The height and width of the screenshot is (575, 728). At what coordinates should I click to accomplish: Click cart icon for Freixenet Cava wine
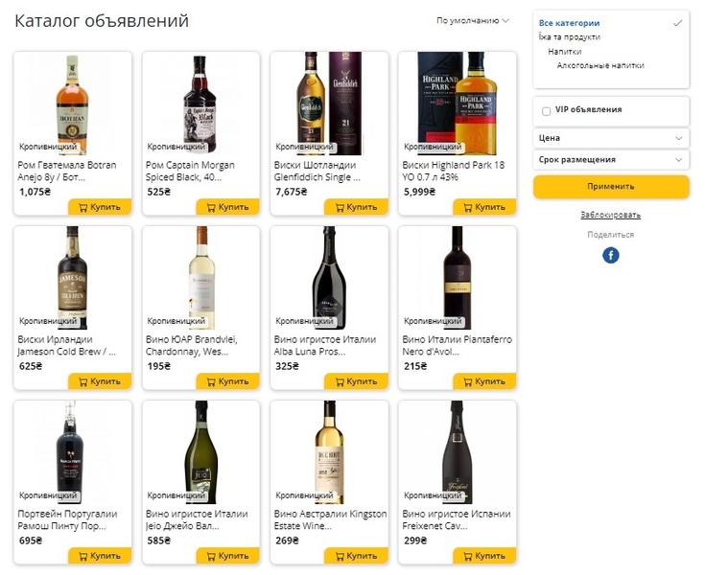pos(468,556)
